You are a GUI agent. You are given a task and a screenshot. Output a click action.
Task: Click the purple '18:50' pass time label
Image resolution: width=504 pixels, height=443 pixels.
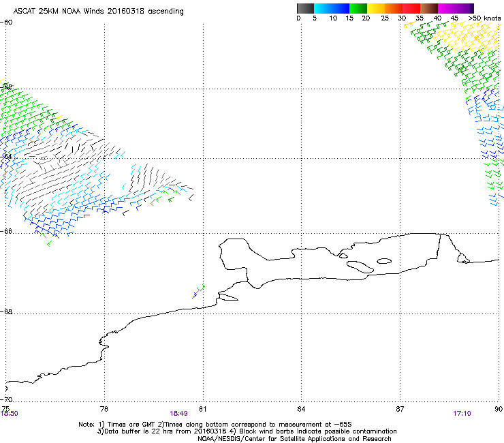10,414
